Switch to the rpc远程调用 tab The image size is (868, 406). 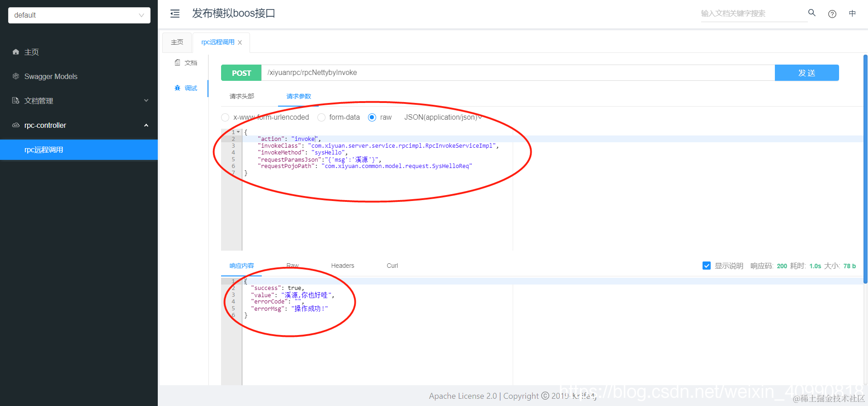[218, 42]
